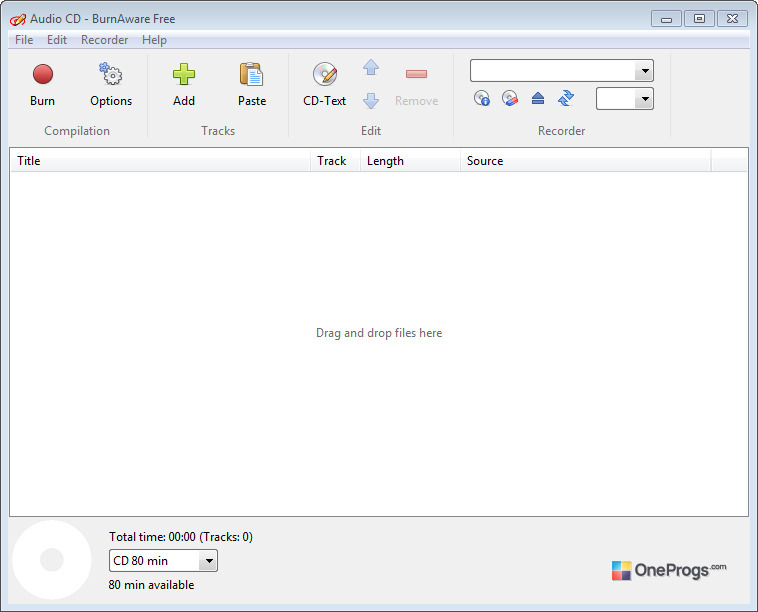758x612 pixels.
Task: Click the Track column header
Action: click(x=335, y=161)
